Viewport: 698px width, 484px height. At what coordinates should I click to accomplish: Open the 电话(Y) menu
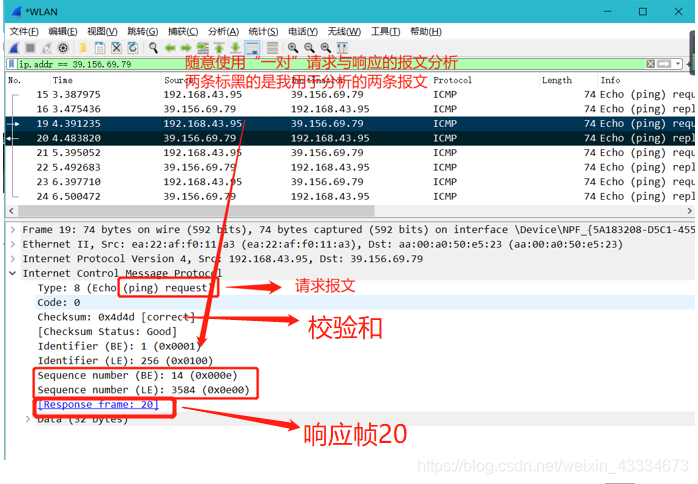tap(303, 32)
